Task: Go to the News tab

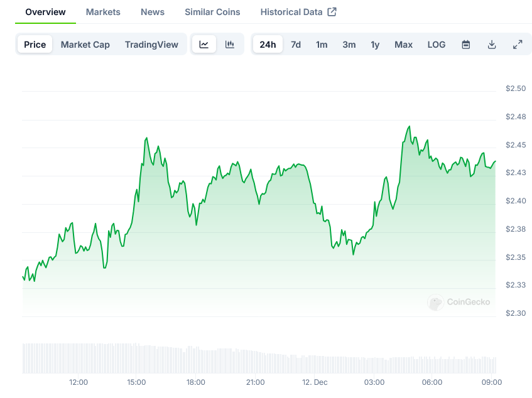Action: (x=153, y=12)
